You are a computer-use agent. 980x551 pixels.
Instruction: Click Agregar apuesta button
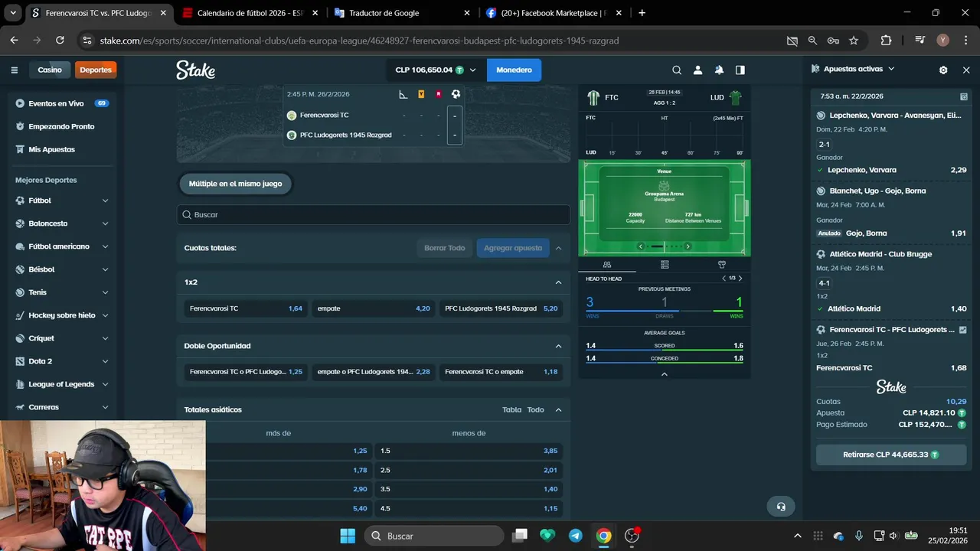click(513, 248)
